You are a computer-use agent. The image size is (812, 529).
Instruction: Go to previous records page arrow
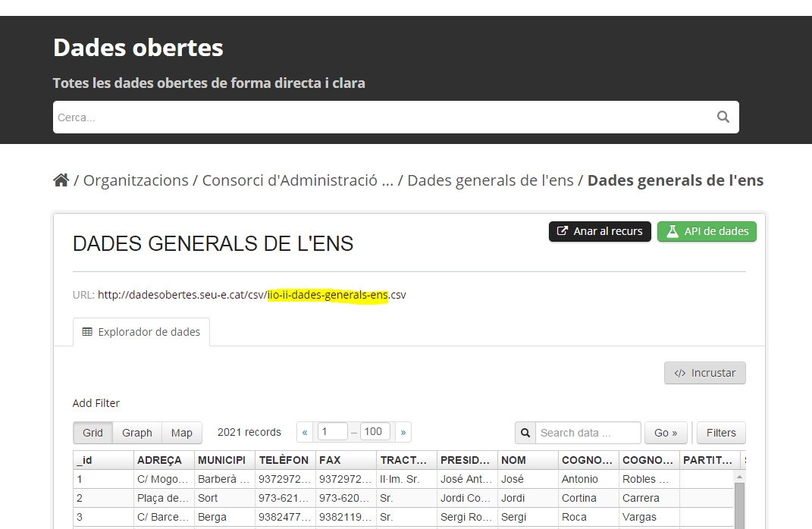[306, 433]
